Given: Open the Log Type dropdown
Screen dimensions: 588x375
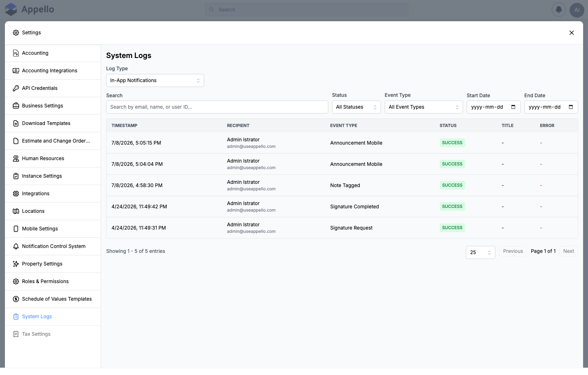Looking at the screenshot, I should click(155, 80).
